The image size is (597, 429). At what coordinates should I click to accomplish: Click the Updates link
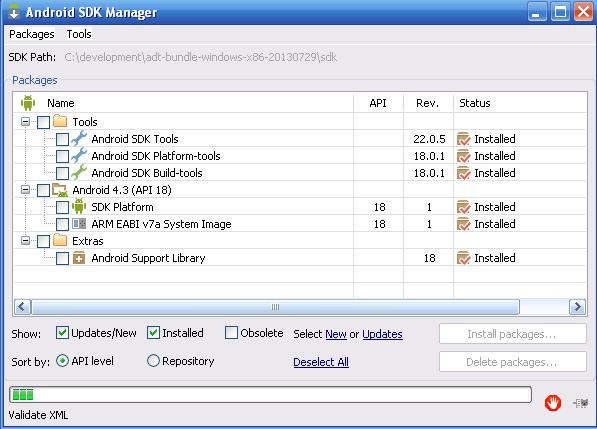[382, 334]
